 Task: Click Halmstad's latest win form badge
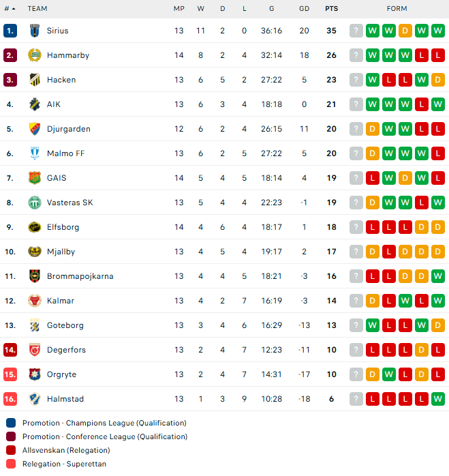pyautogui.click(x=438, y=399)
